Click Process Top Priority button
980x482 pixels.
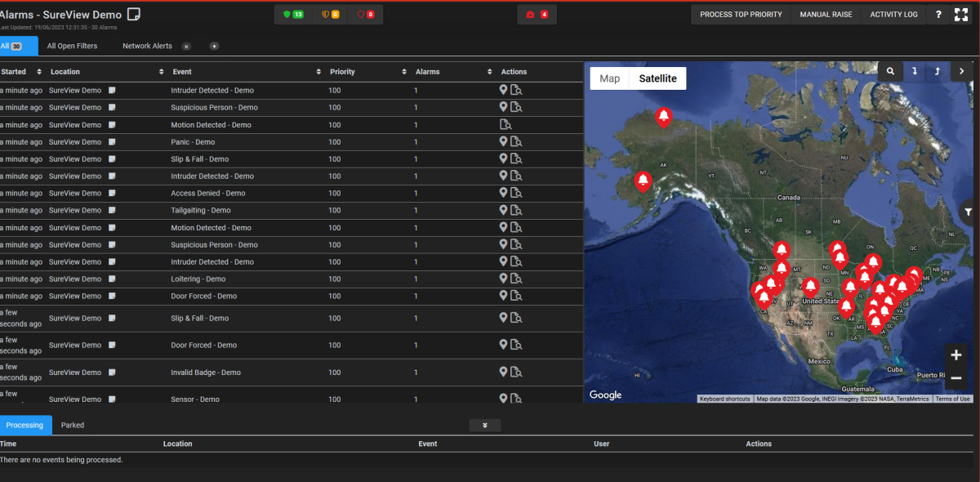(741, 15)
